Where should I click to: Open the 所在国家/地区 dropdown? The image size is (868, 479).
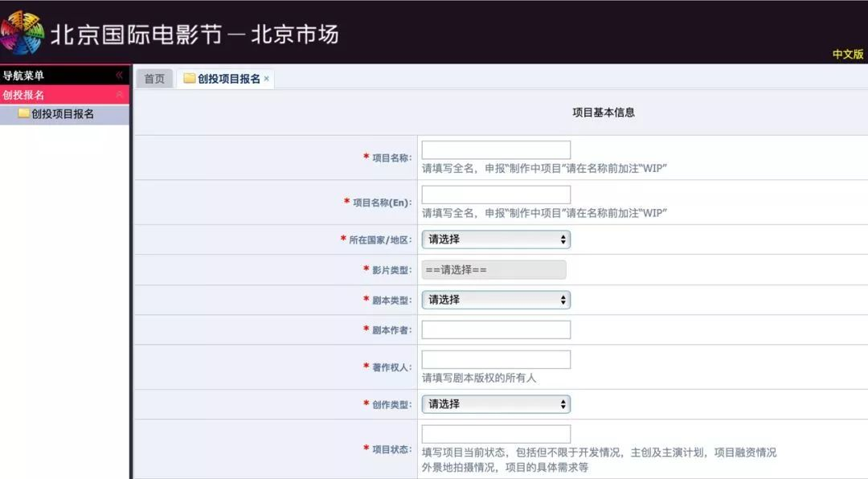(496, 239)
